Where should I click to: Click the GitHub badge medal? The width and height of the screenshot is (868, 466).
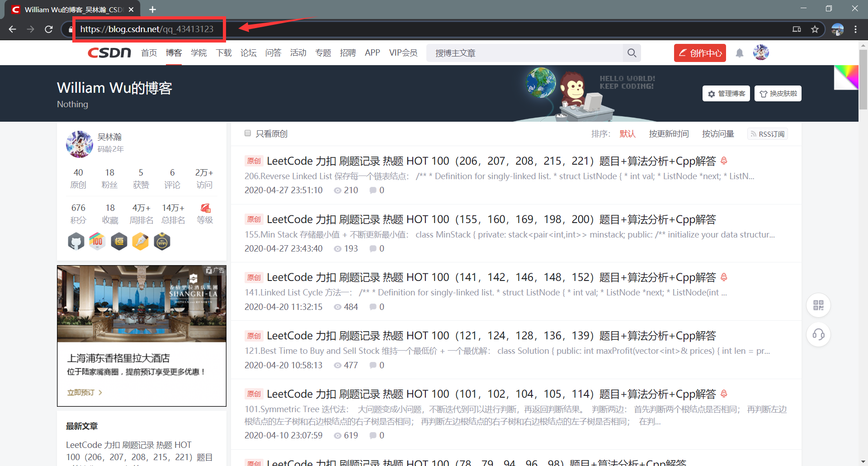76,242
